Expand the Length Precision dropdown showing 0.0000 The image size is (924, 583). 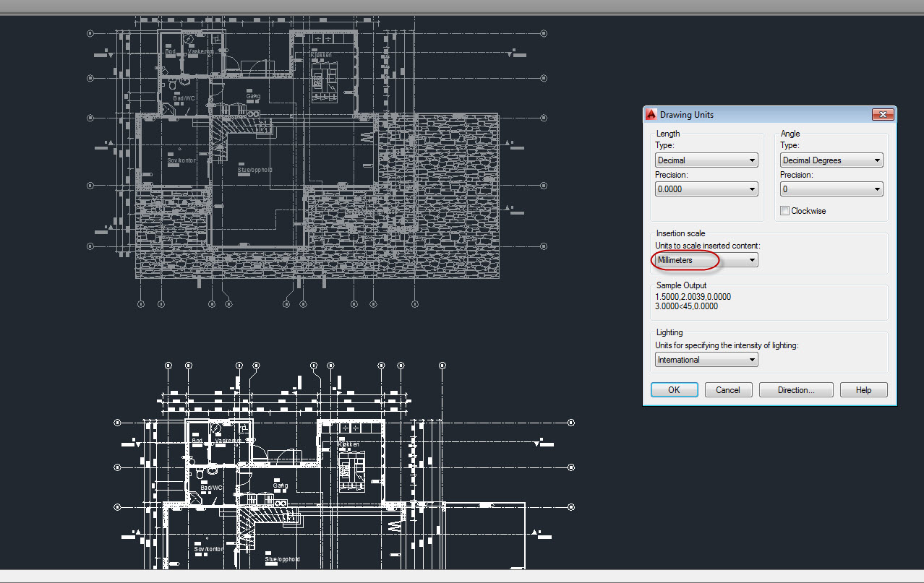(x=706, y=189)
